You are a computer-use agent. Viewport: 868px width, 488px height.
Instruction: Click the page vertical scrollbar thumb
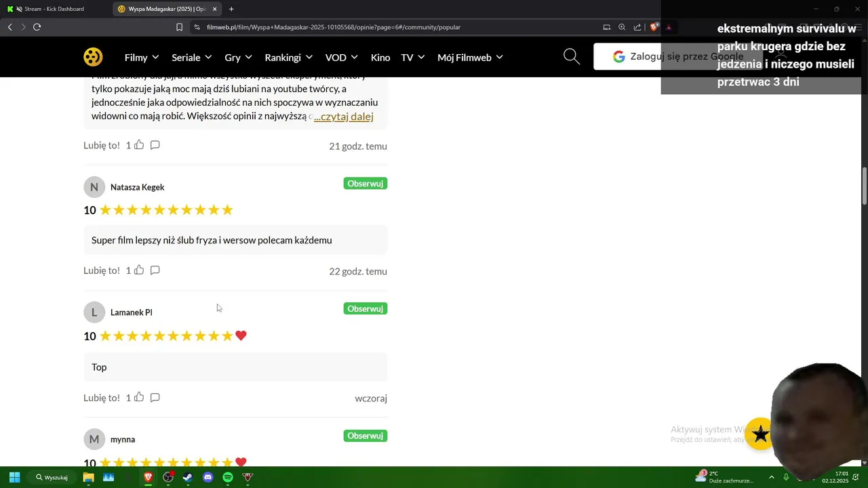point(865,186)
